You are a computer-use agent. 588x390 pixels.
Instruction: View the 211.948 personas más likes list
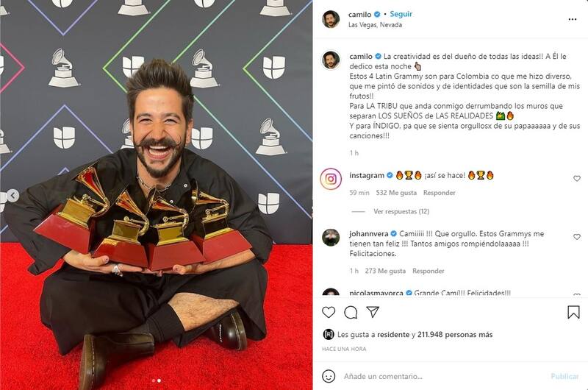(x=455, y=335)
